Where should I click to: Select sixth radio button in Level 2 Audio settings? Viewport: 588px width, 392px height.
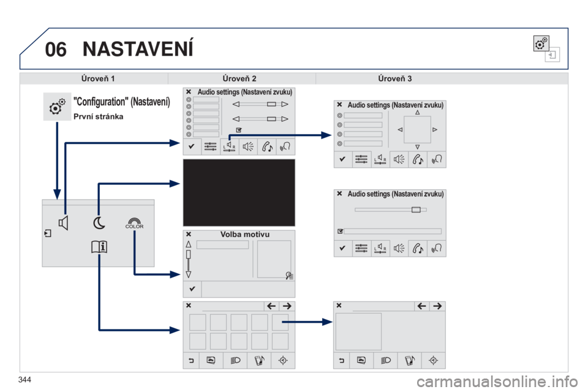click(x=189, y=134)
